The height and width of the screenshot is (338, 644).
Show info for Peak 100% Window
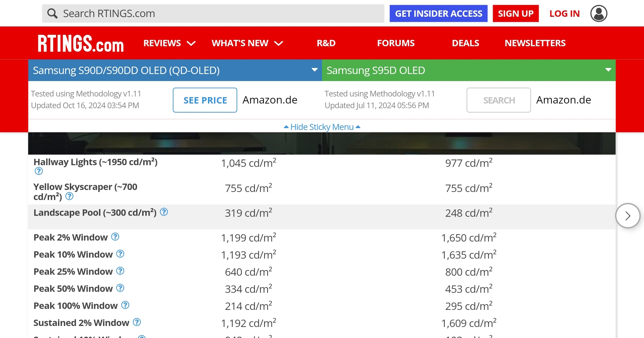(x=125, y=305)
